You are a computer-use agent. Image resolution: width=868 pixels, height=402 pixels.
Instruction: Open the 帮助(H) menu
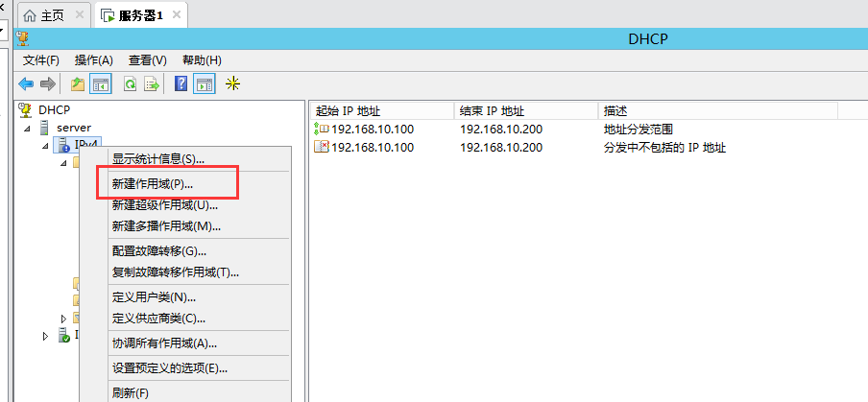(x=202, y=60)
